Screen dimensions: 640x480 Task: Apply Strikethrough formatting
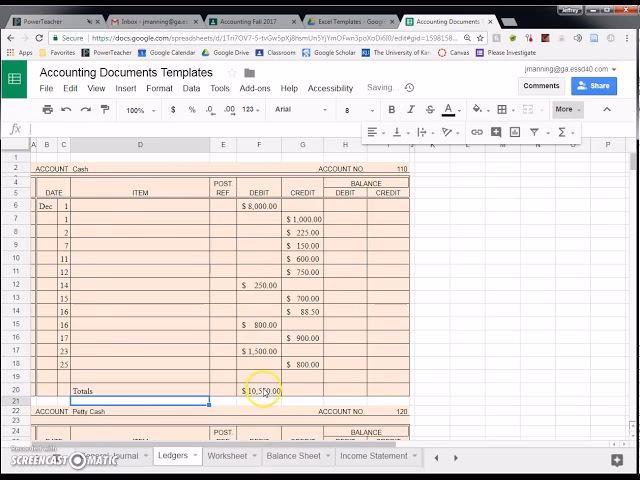click(x=429, y=110)
